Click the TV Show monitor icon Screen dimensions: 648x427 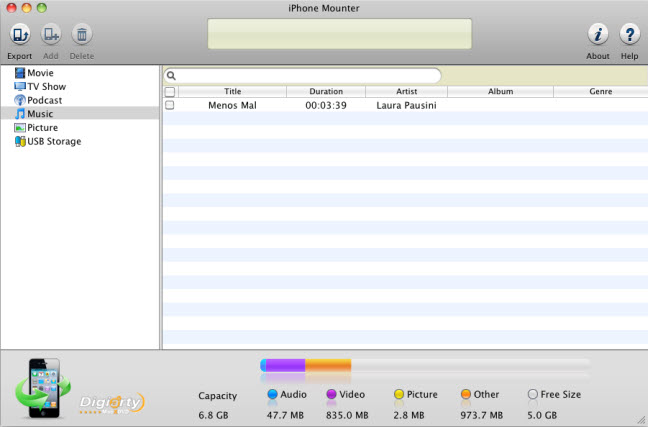pos(20,86)
